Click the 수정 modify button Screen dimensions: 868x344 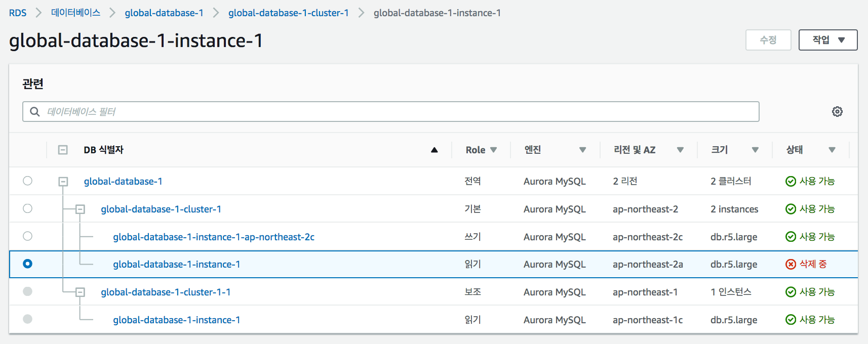(768, 40)
